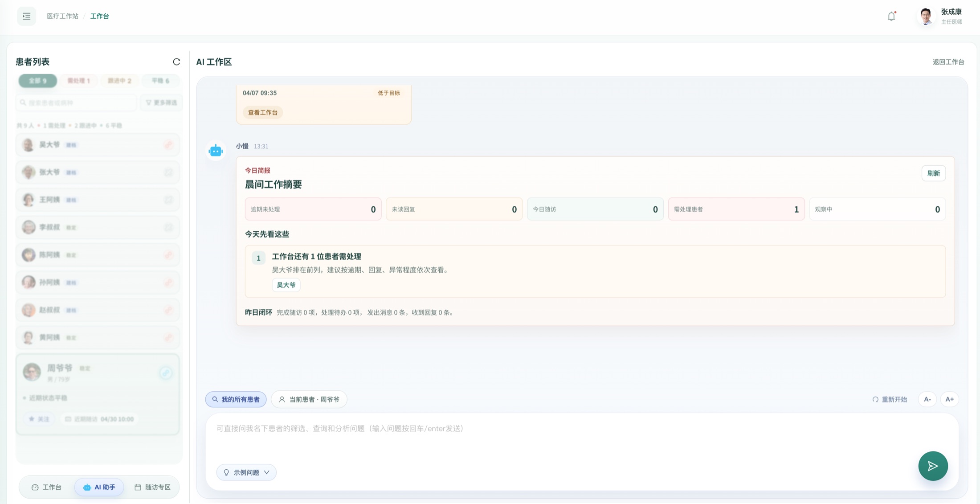Image resolution: width=980 pixels, height=504 pixels.
Task: Click 张成康's user avatar
Action: (926, 16)
